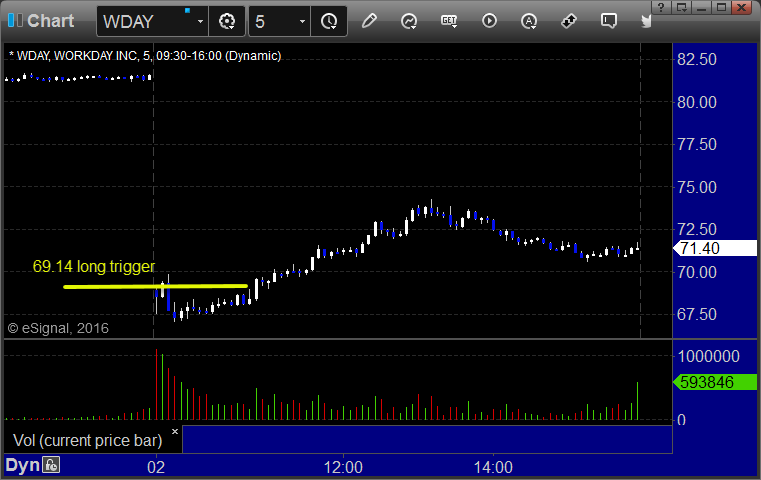Click the 77.50 price axis label
761x480 pixels.
(x=696, y=145)
